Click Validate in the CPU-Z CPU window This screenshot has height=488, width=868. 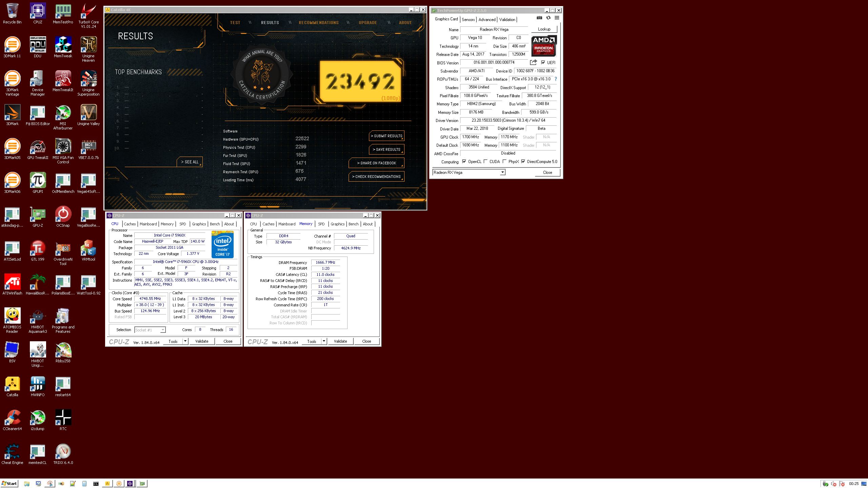(x=202, y=341)
